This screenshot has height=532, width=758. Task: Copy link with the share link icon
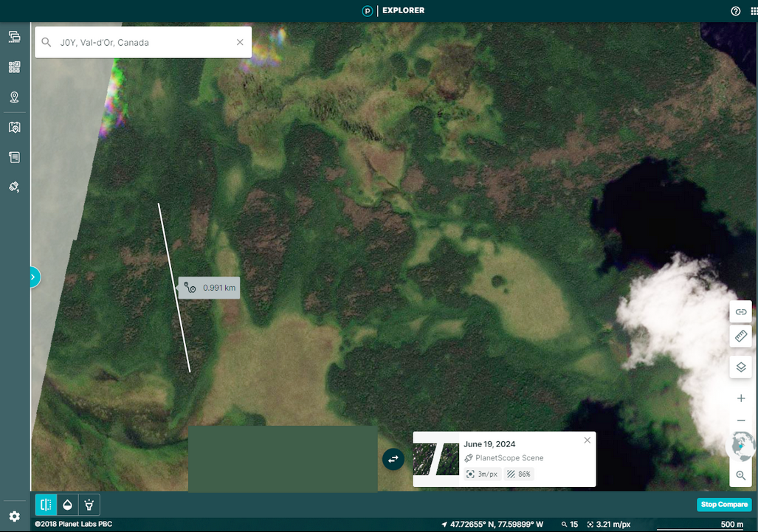[x=740, y=311]
